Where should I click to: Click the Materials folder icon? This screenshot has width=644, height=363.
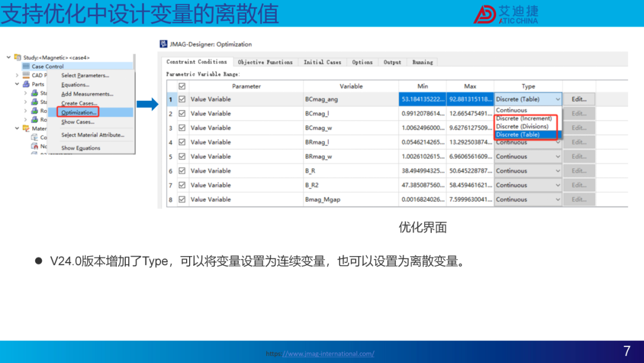coord(26,128)
